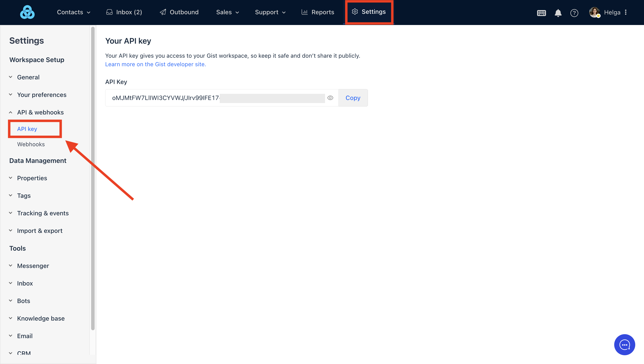Reveal the hidden API key with the eye icon
Screen dimensions: 644x364
(330, 98)
